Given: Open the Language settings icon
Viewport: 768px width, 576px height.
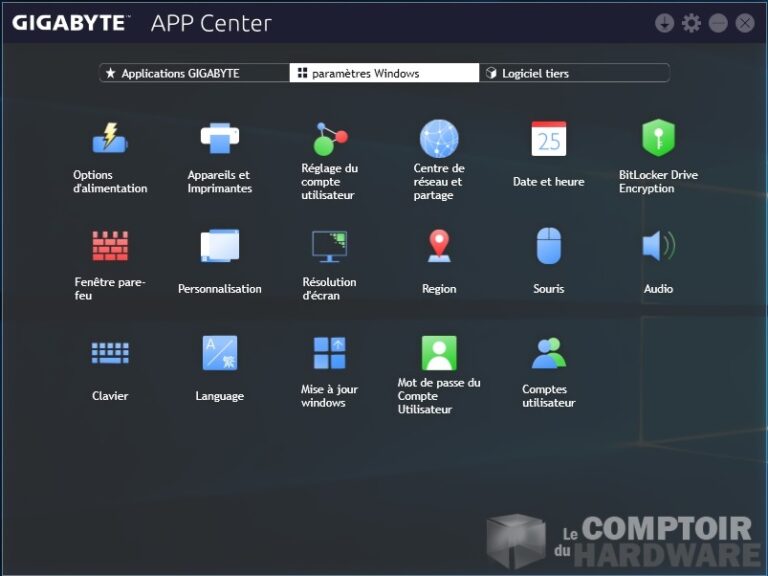Looking at the screenshot, I should (220, 353).
